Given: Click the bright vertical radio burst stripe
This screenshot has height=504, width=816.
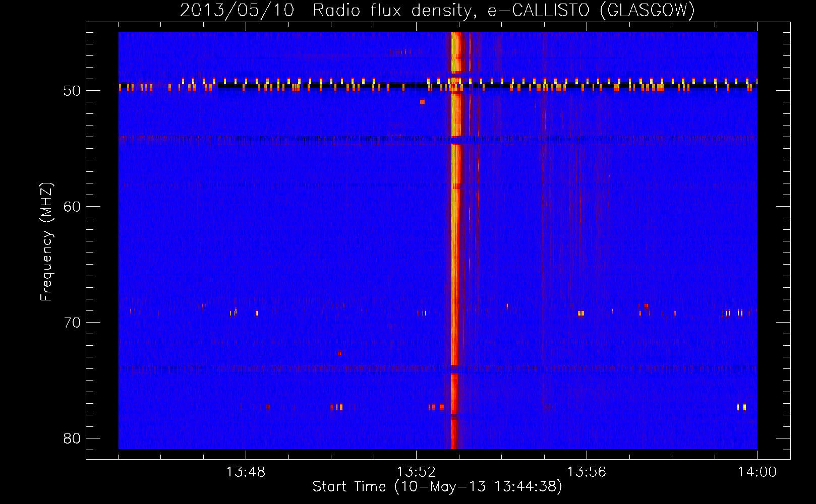Looking at the screenshot, I should tap(455, 240).
